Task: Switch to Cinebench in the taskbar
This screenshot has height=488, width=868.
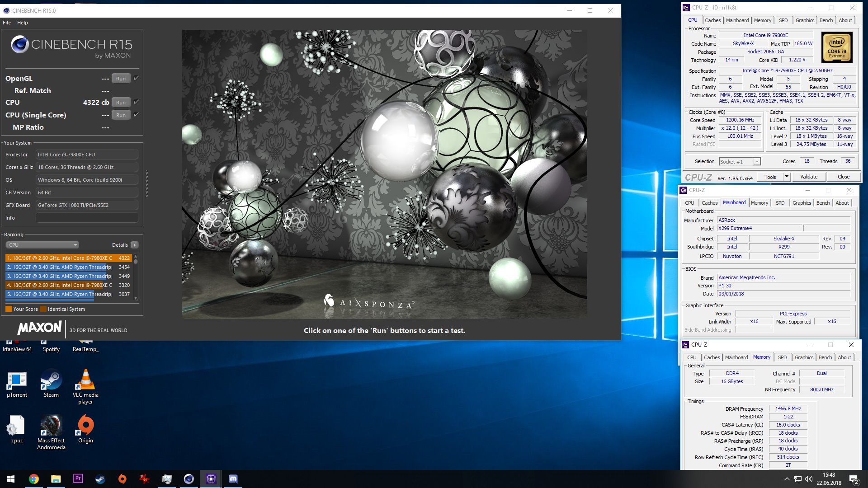Action: (x=189, y=479)
